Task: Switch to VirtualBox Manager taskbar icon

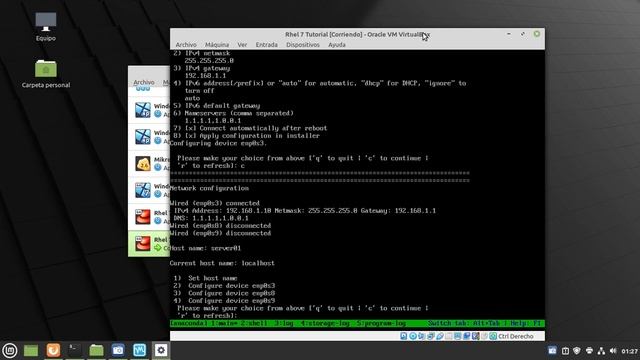Action: click(x=140, y=350)
